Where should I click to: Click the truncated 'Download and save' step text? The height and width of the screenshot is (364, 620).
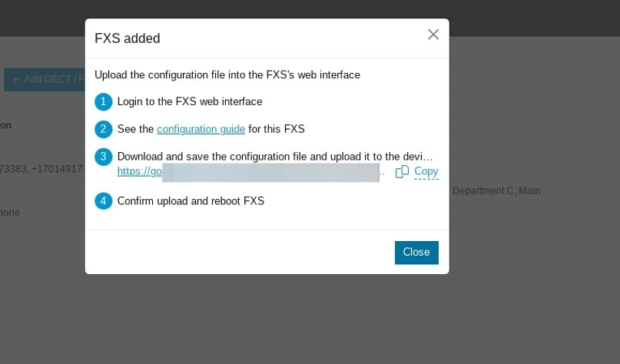tap(275, 157)
